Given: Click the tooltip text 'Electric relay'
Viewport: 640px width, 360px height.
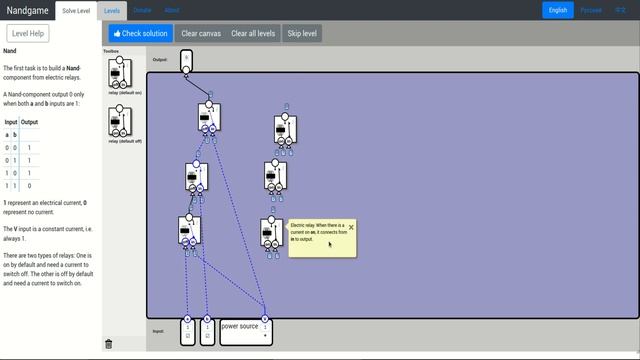Looking at the screenshot, I should (302, 225).
